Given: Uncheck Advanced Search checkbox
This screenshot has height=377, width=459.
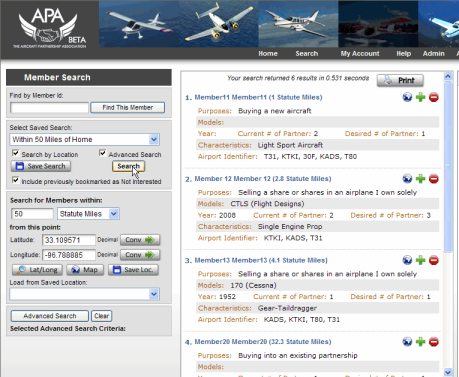Looking at the screenshot, I should (102, 153).
